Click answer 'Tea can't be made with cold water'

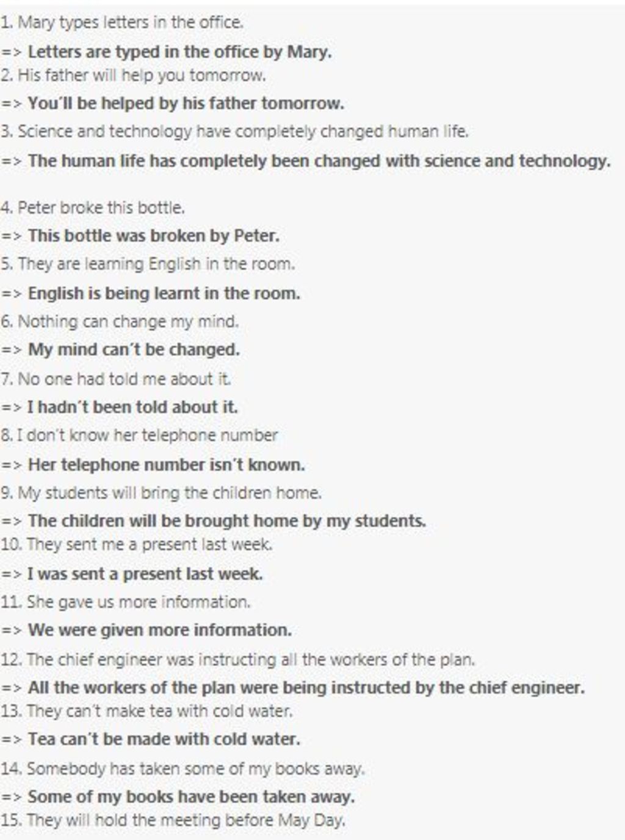coord(164,739)
